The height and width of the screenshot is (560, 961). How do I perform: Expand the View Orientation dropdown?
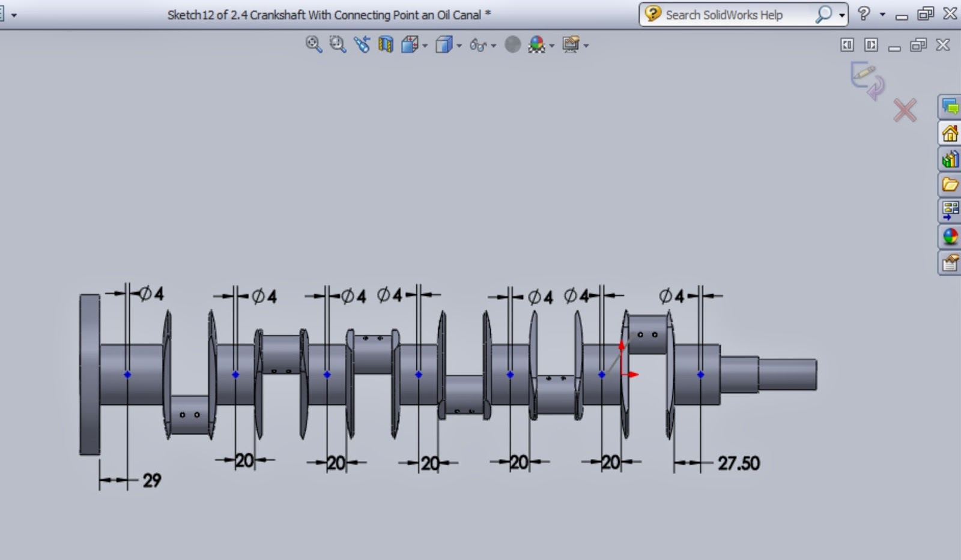pos(424,44)
